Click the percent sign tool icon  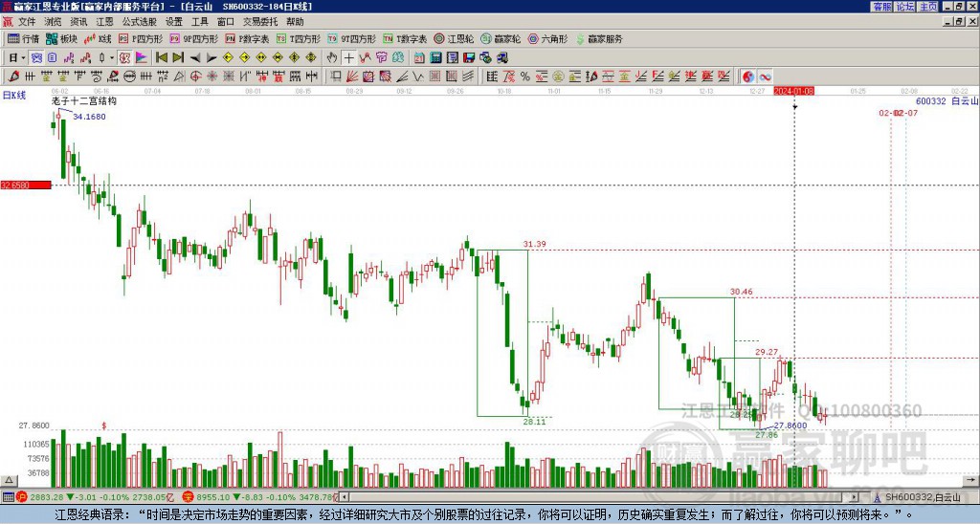tap(525, 76)
